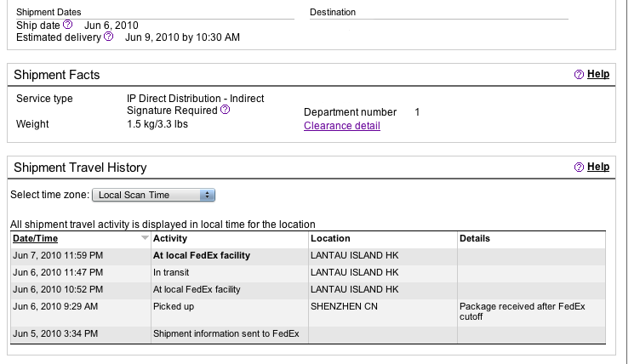Select the Picked up SHENZHEN CN row
This screenshot has height=364, width=640.
[308, 312]
